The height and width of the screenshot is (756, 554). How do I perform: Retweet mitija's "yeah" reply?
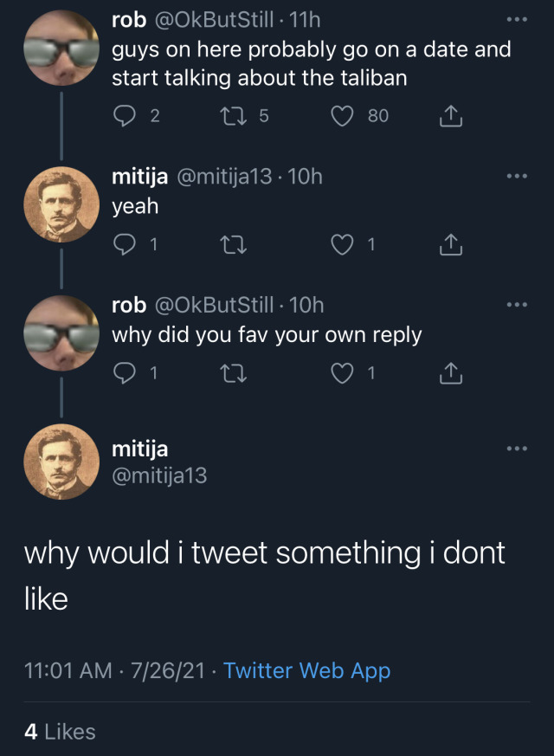point(233,245)
